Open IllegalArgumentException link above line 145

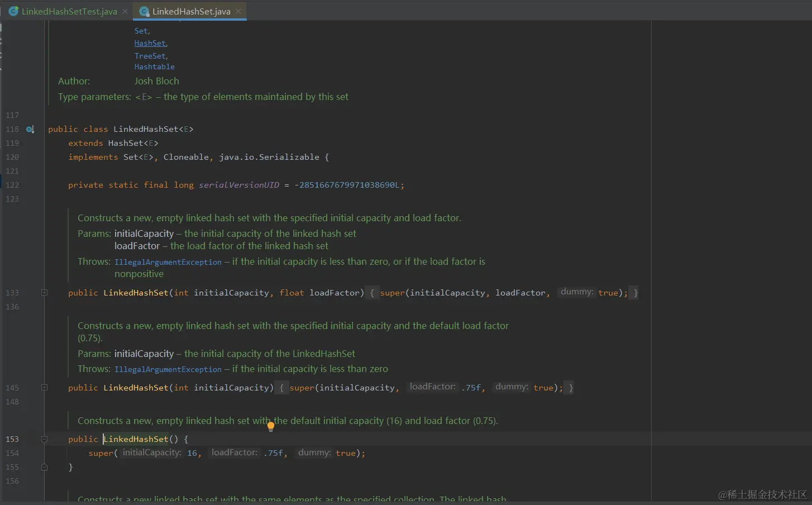coord(168,369)
